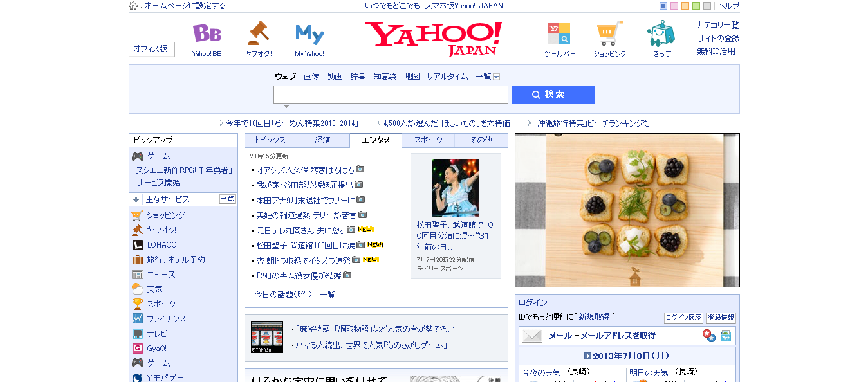Select the green page color theme
The height and width of the screenshot is (382, 868).
click(696, 6)
